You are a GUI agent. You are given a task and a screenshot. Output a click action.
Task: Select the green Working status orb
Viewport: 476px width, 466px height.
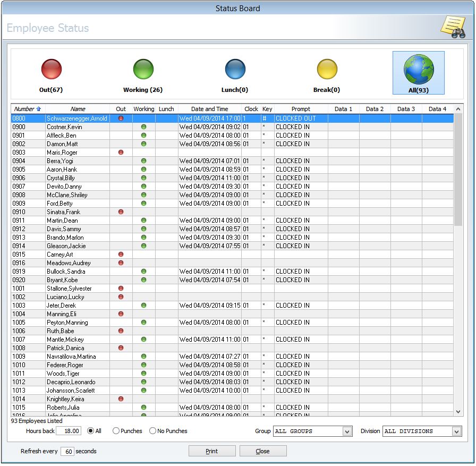(x=143, y=70)
